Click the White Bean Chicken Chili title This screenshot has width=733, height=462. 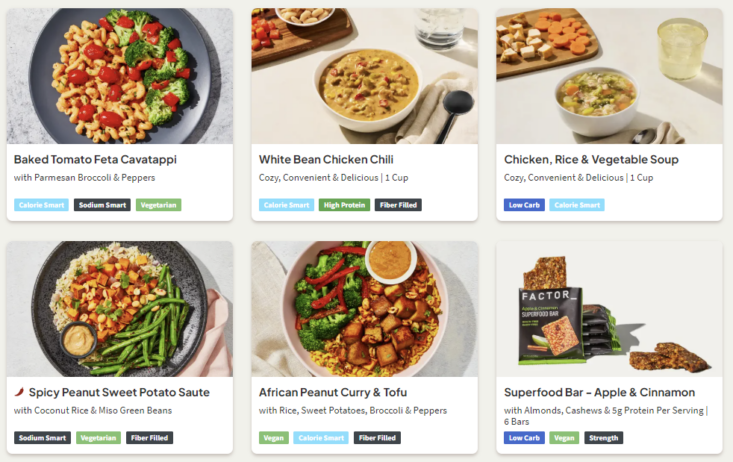[326, 159]
